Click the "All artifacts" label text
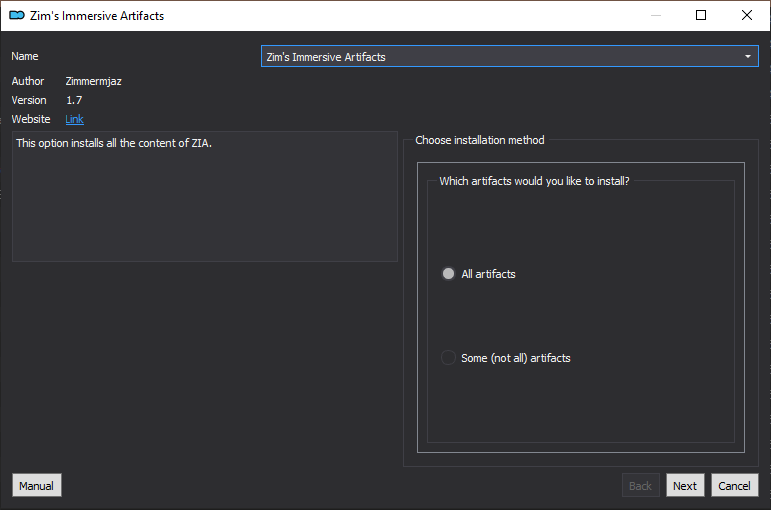Screen dimensions: 771x510 click(x=488, y=274)
